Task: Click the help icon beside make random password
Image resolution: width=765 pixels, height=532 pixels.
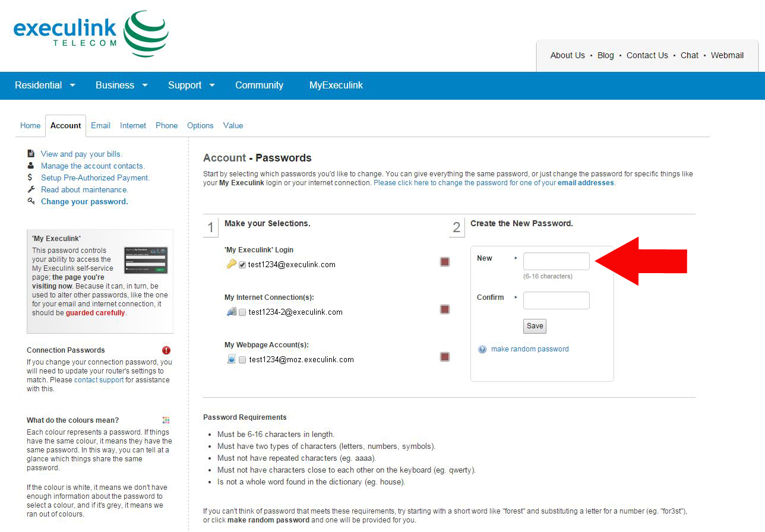Action: [482, 349]
